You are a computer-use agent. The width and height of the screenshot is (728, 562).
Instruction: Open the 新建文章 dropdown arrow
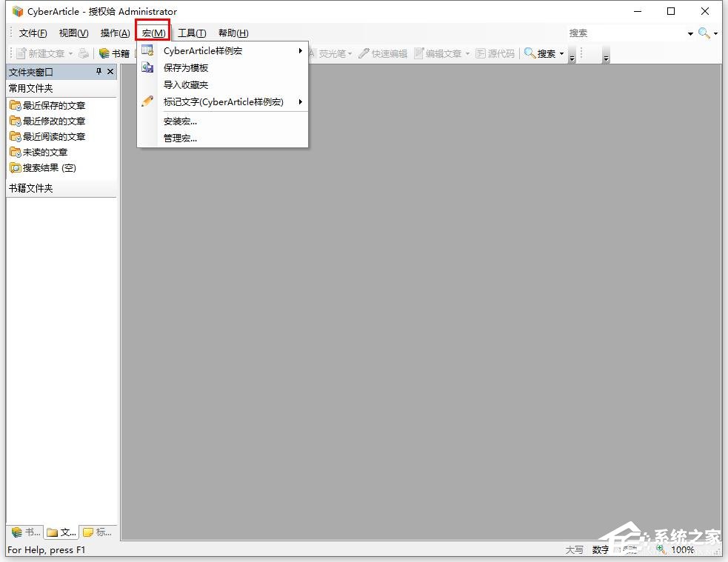tap(70, 54)
